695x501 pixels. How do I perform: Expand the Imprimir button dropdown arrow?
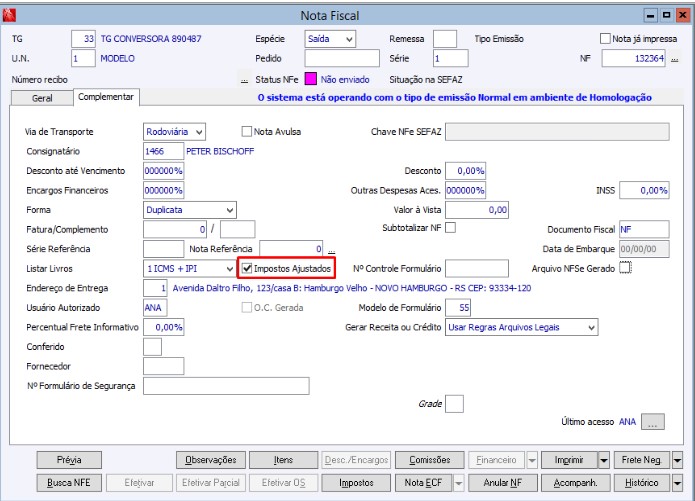click(x=604, y=460)
